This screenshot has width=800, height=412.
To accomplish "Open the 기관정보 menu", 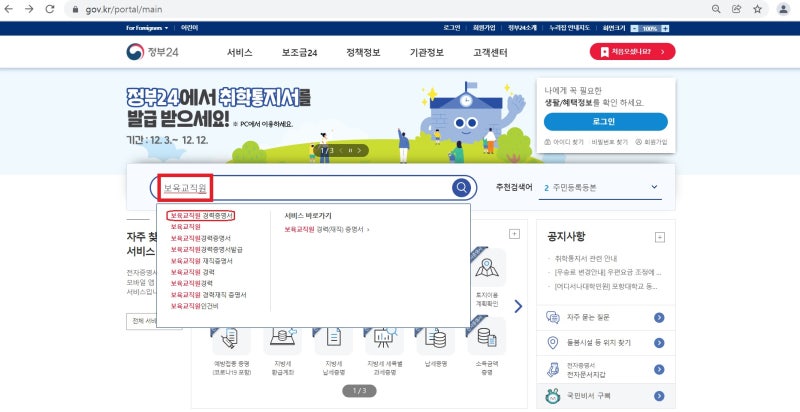I will [427, 53].
